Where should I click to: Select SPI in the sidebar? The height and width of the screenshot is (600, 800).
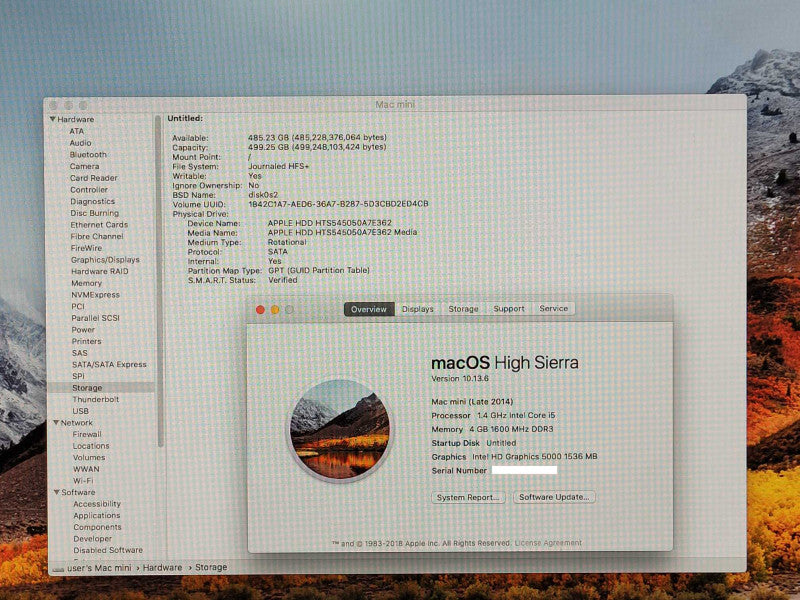point(79,376)
